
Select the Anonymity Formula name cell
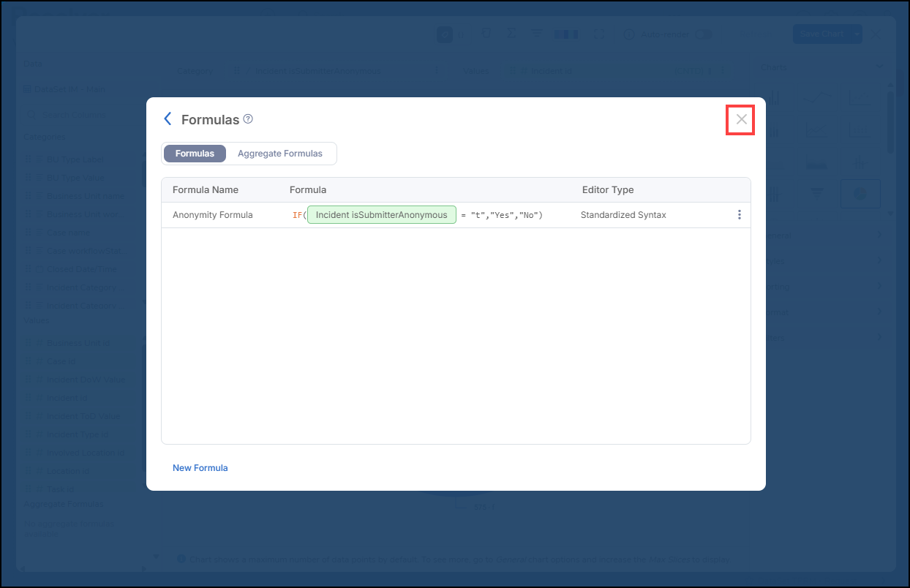[x=213, y=215]
